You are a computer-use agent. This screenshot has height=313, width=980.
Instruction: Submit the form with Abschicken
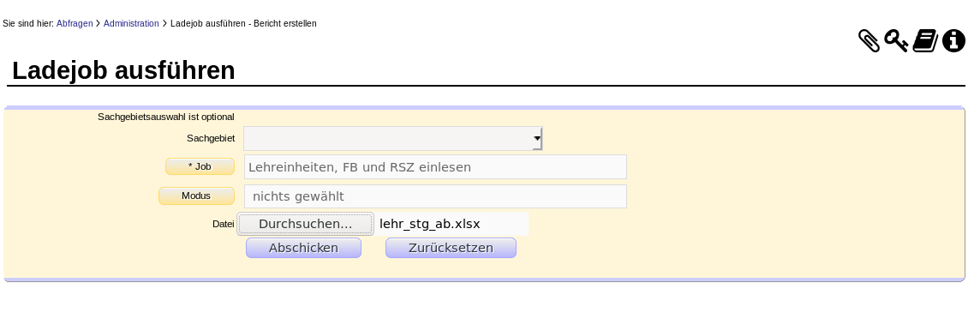(304, 248)
